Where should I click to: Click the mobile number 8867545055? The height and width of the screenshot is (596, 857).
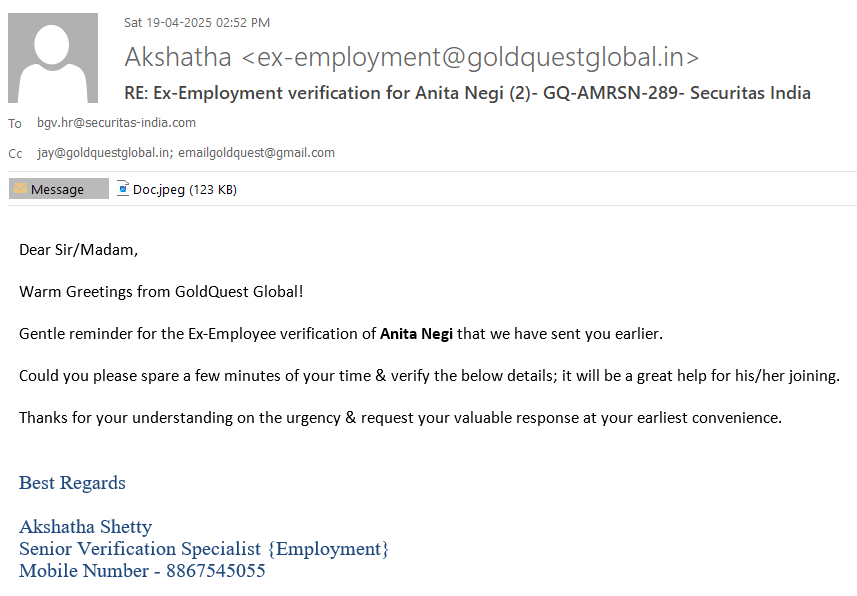(218, 571)
